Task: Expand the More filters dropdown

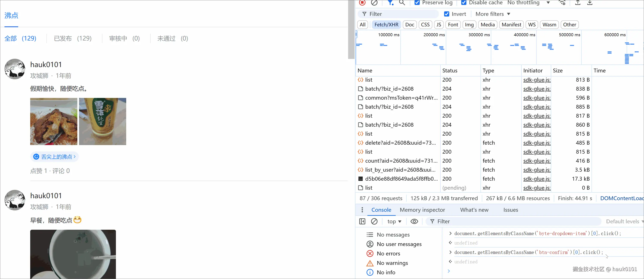Action: coord(493,14)
